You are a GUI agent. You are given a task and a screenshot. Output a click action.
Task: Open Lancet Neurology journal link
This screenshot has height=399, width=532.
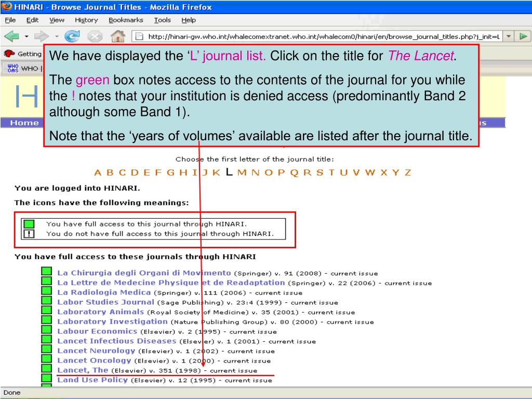(x=96, y=351)
